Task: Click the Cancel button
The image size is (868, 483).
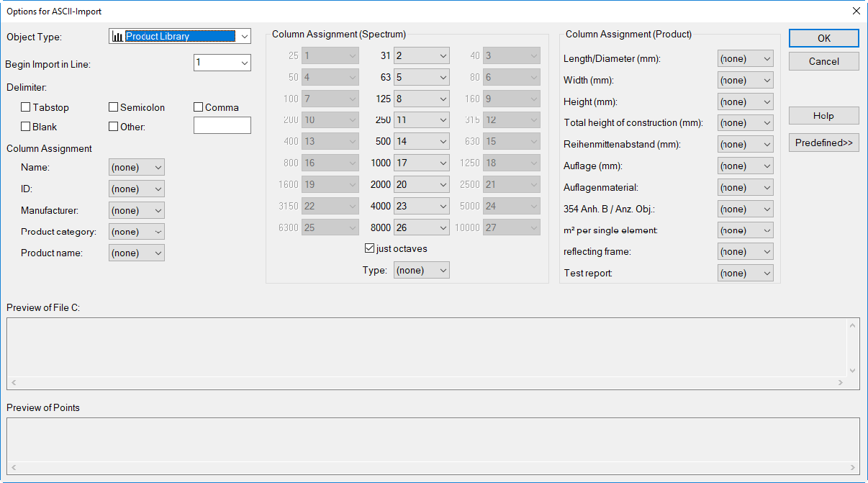Action: point(824,61)
